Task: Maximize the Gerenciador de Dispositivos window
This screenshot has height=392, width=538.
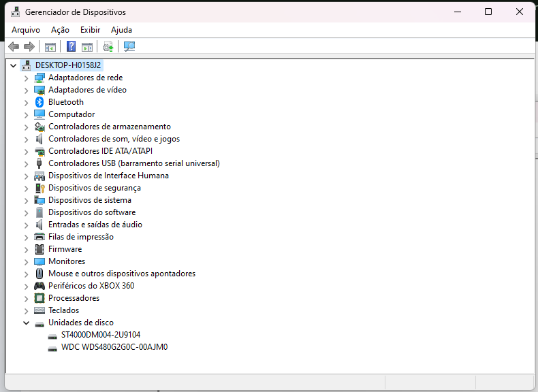Action: click(488, 12)
